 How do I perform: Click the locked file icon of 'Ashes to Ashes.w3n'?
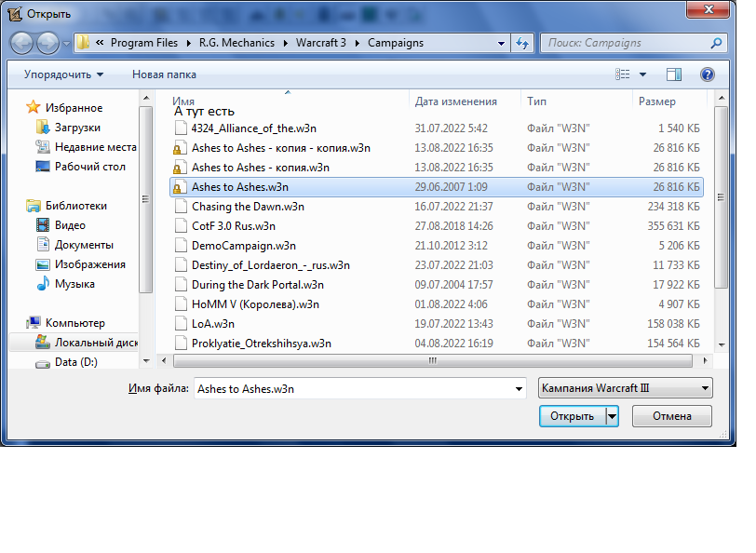180,187
